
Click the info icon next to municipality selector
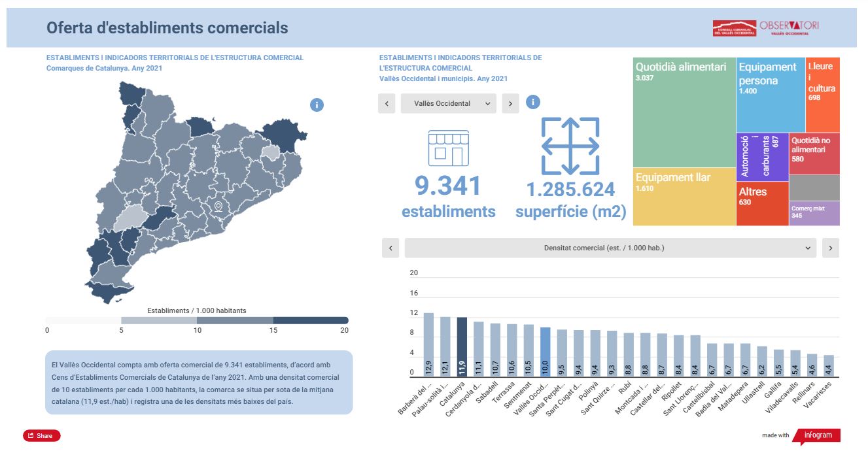click(x=533, y=102)
